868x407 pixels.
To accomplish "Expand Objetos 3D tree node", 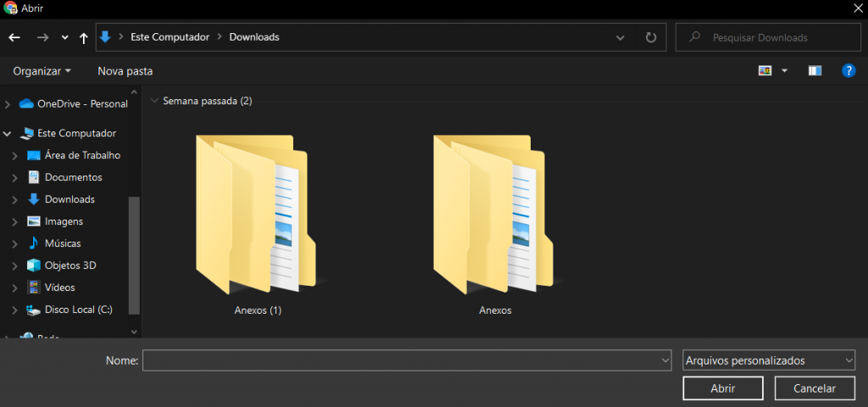I will tap(15, 266).
